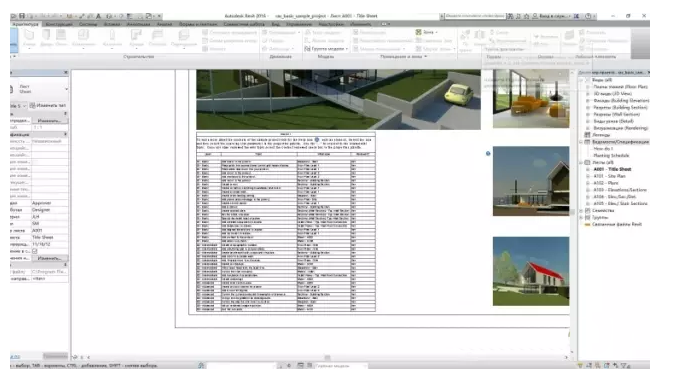
Task: Expand the Families (Семейства) tree node
Action: (581, 210)
